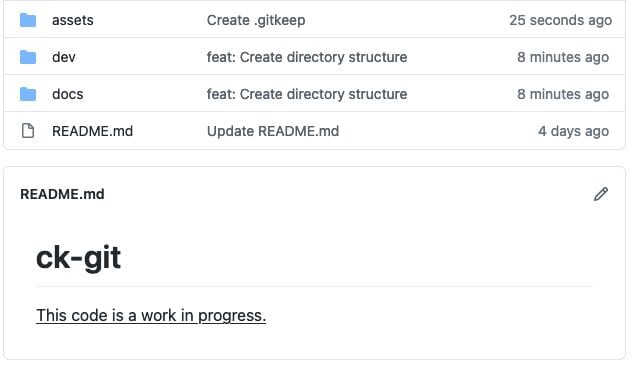Viewport: 631px width, 366px height.
Task: Open the docs row's Create directory structure commit
Action: coord(307,94)
